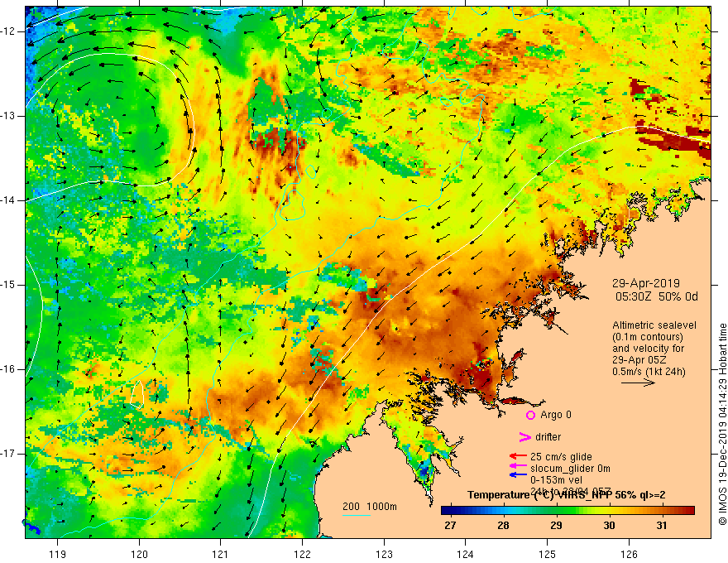Click the '0.5m/s (1kt 24h)' label
The height and width of the screenshot is (563, 728).
pyautogui.click(x=649, y=371)
